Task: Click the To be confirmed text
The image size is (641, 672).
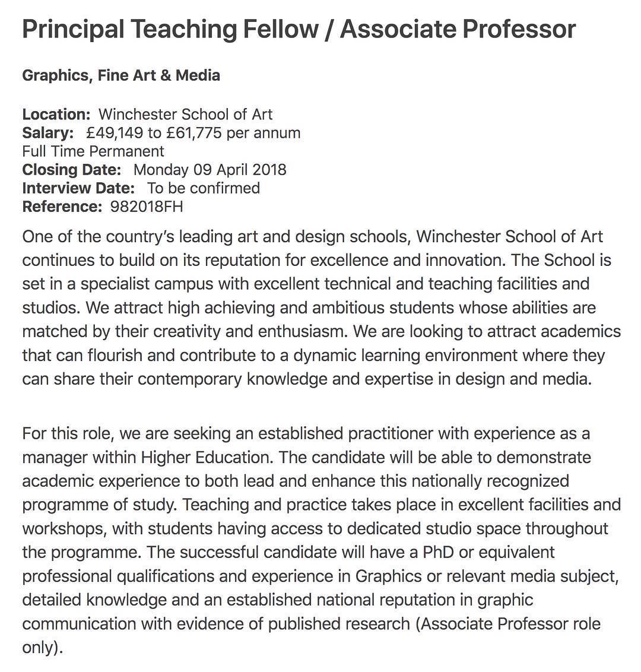Action: pyautogui.click(x=204, y=188)
